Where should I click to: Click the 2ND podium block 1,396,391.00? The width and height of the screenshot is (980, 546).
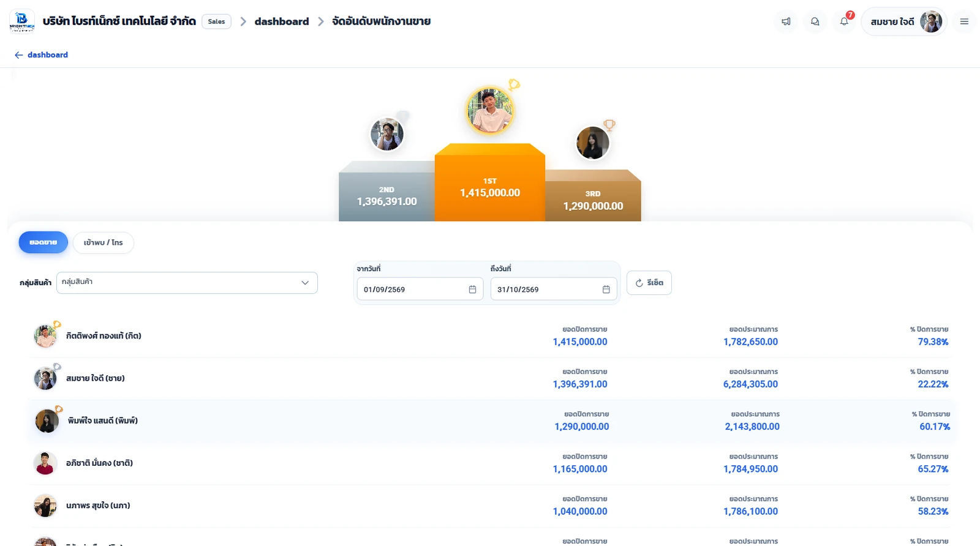pyautogui.click(x=386, y=192)
